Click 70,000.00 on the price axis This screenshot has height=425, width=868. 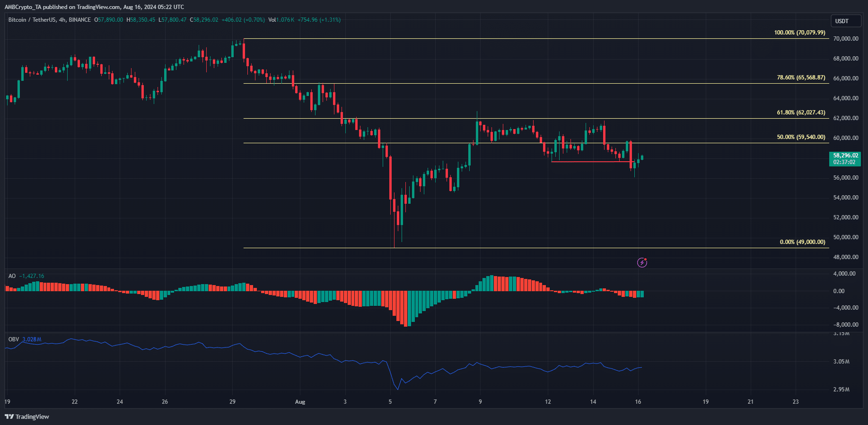click(x=846, y=39)
